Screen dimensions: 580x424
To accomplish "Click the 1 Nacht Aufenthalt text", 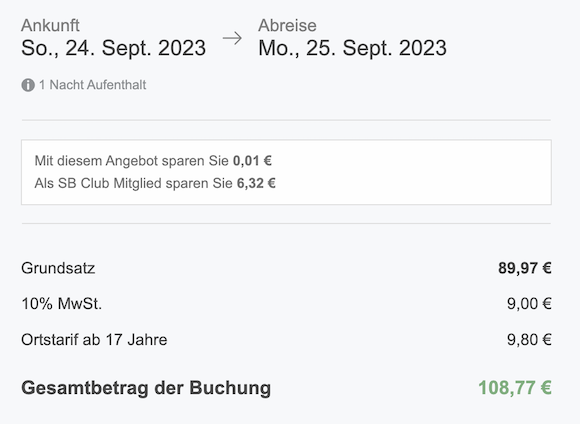I will click(x=92, y=85).
